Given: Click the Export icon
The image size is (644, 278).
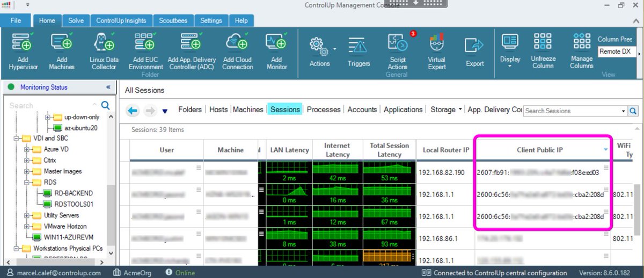Looking at the screenshot, I should pos(474,52).
